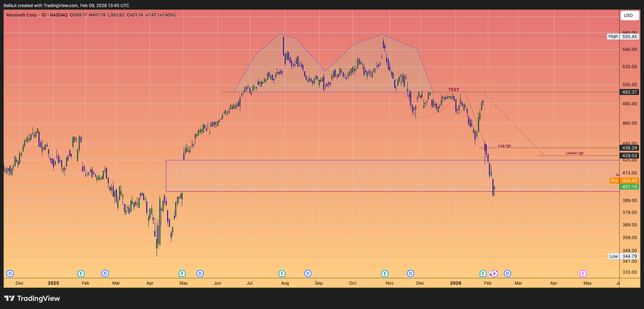Click the 520.00 price axis tick
This screenshot has height=309, width=644.
(630, 67)
